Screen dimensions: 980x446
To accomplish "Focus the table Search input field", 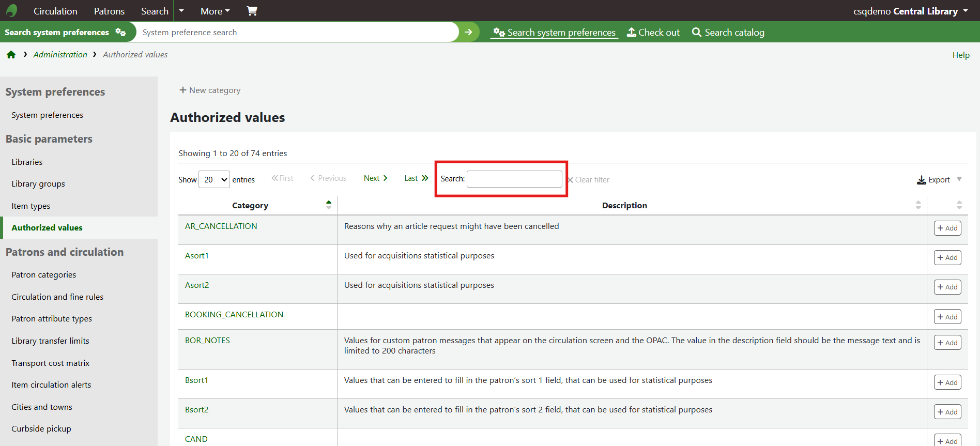I will coord(514,179).
